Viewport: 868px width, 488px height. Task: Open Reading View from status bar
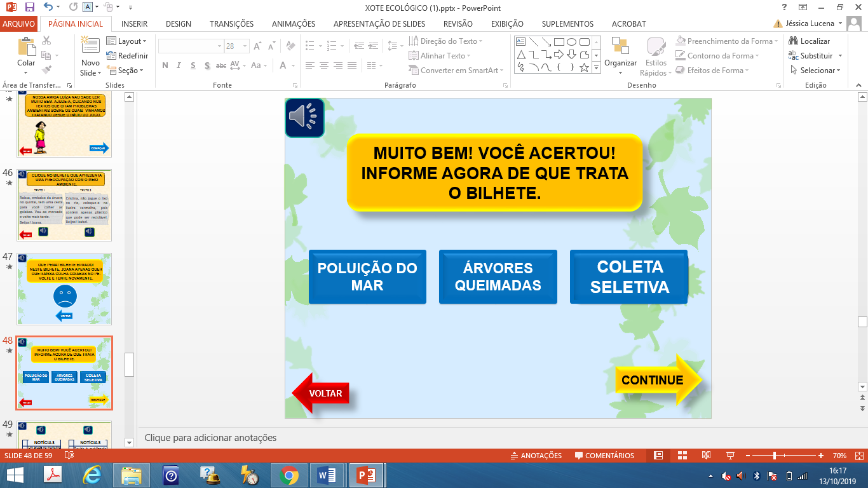pyautogui.click(x=706, y=456)
